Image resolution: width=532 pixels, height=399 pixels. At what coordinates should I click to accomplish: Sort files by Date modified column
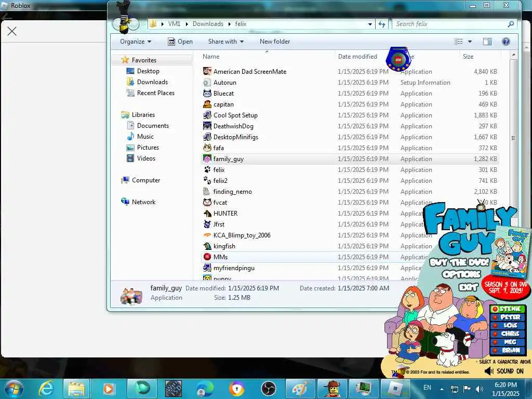[x=357, y=56]
